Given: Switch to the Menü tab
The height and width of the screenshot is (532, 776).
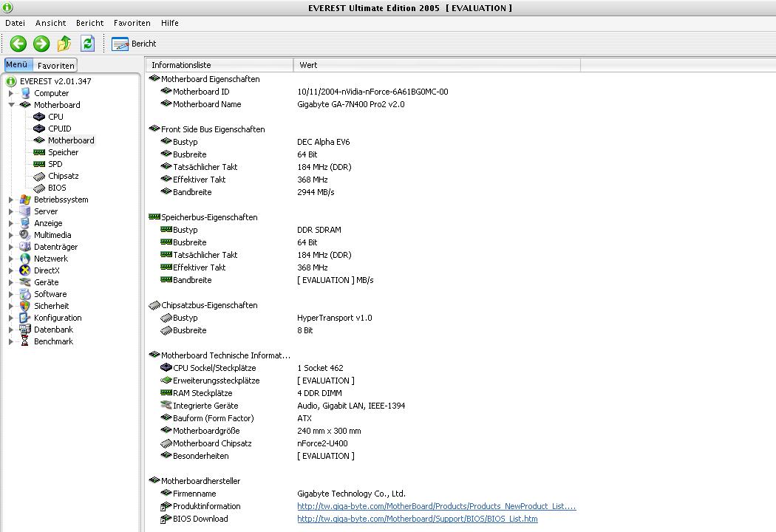Looking at the screenshot, I should pos(17,64).
